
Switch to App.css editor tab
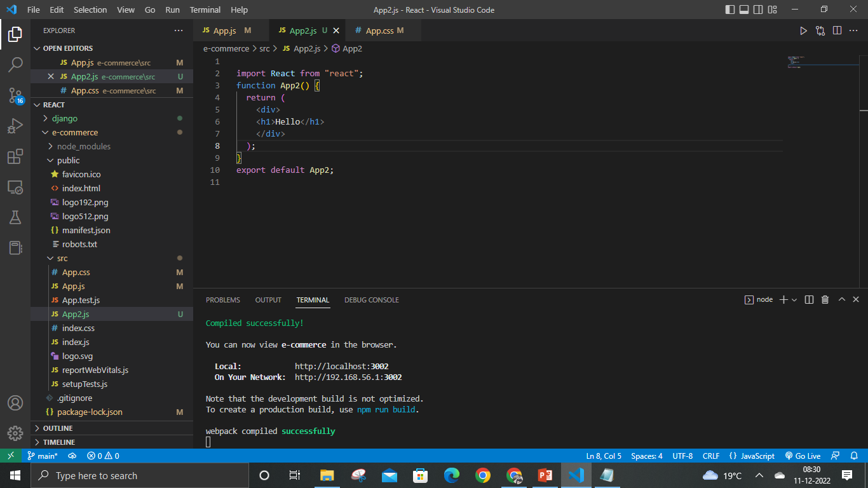(383, 30)
